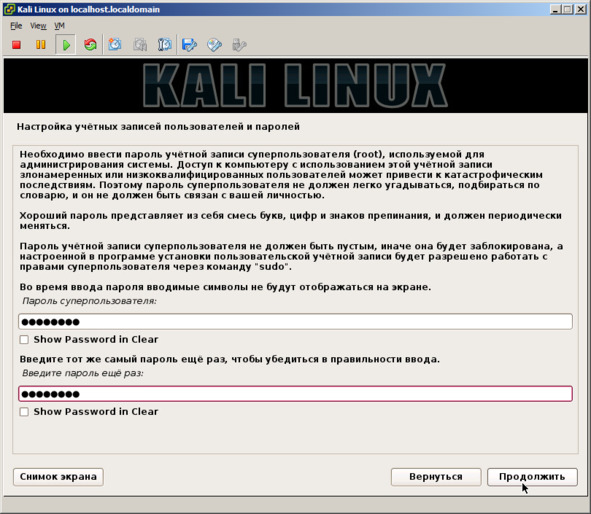Click the revert to snapshot icon
This screenshot has width=591, height=514.
click(140, 45)
